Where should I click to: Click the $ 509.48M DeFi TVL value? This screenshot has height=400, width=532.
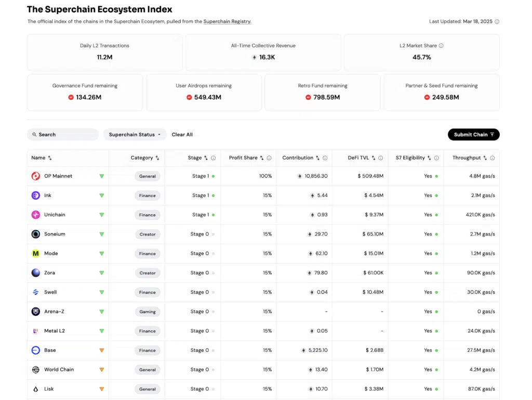click(370, 176)
